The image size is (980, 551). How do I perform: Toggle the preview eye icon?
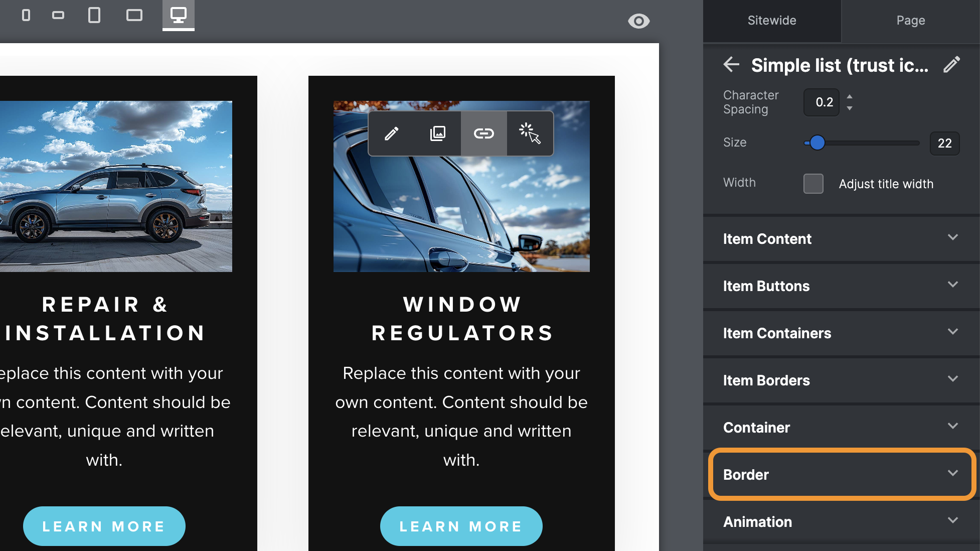tap(638, 21)
